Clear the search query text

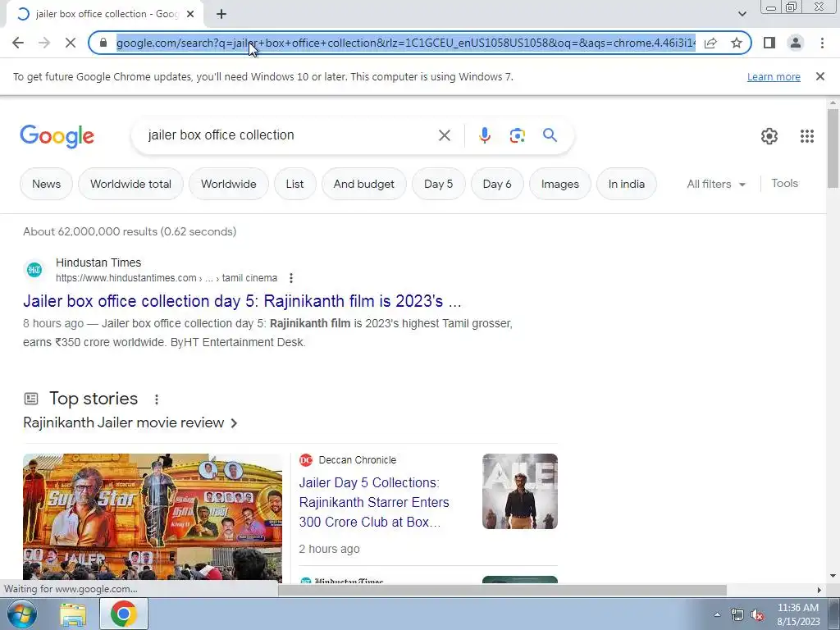point(444,135)
